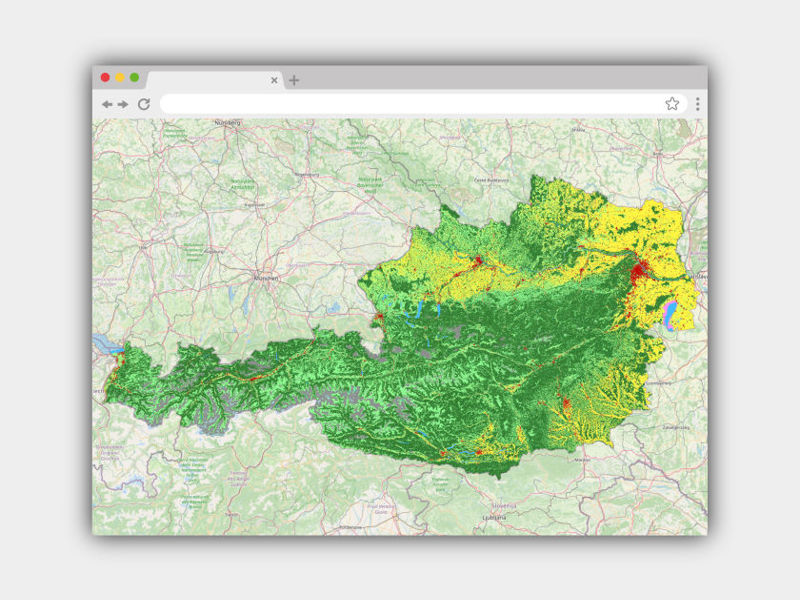Click the yellow minimize dot
Viewport: 800px width, 600px height.
coord(119,78)
